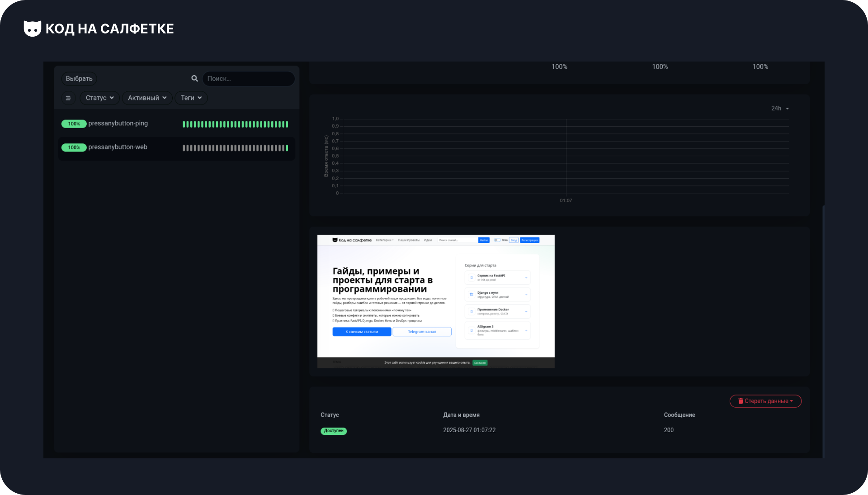The height and width of the screenshot is (495, 868).
Task: Click the pressanybutton-web heartbeat bar
Action: tap(235, 148)
